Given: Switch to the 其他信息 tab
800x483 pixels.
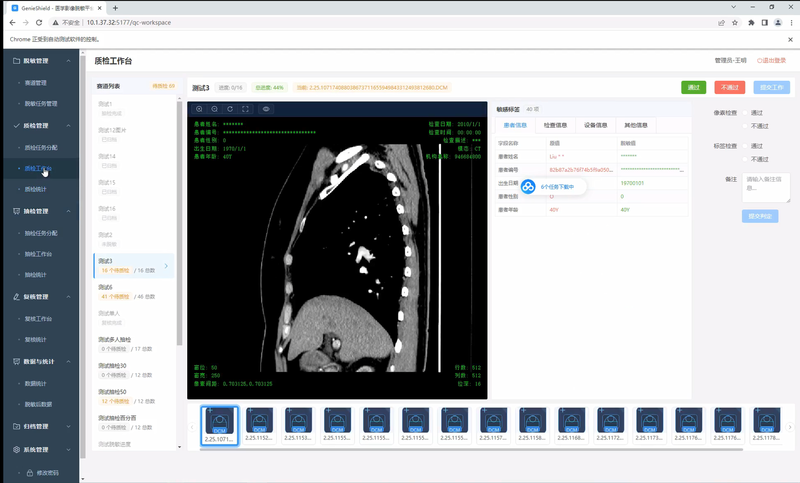Looking at the screenshot, I should point(636,125).
